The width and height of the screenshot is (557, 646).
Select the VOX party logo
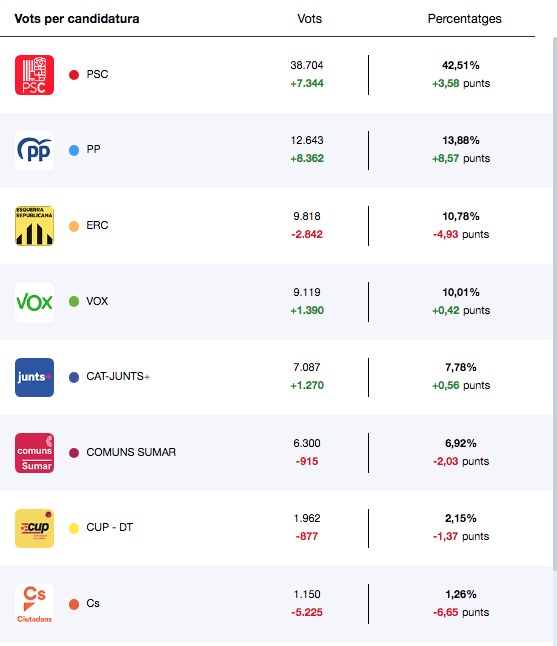pyautogui.click(x=35, y=302)
